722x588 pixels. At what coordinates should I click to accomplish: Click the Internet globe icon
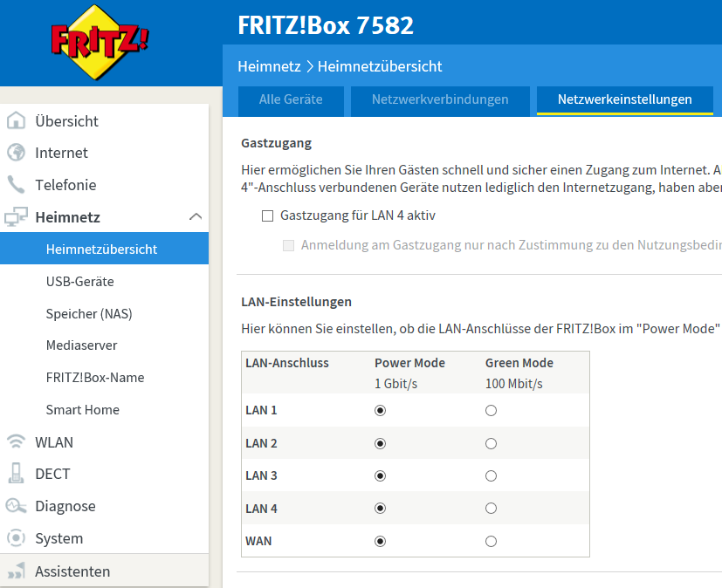coord(16,153)
